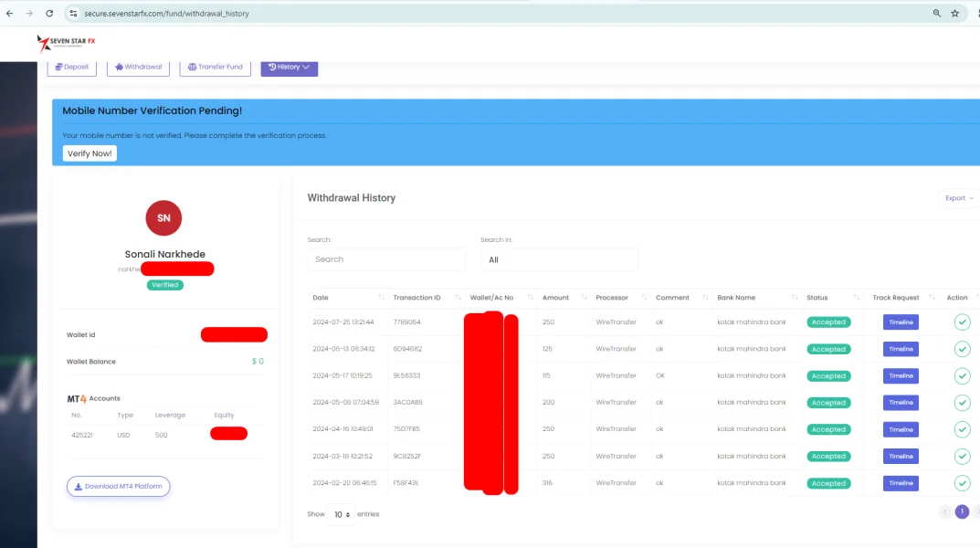Click green check action for transaction 7789064
This screenshot has width=980, height=548.
[x=962, y=322]
